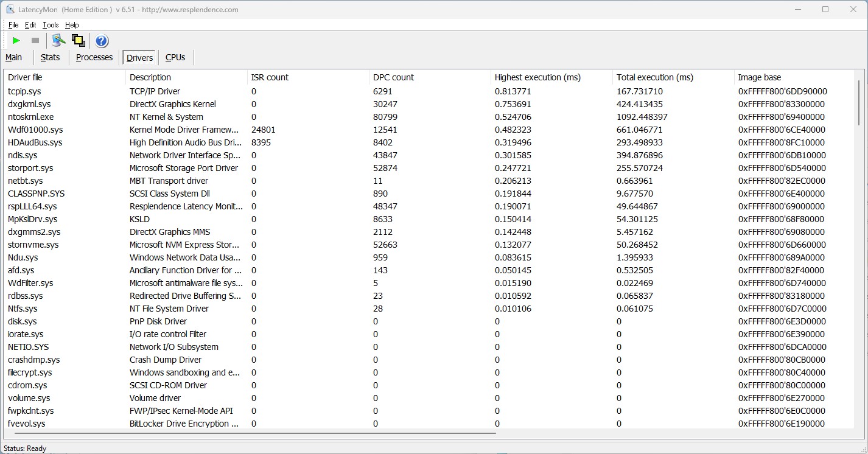Switch to the Processes tab
Image resolution: width=868 pixels, height=454 pixels.
(x=94, y=57)
